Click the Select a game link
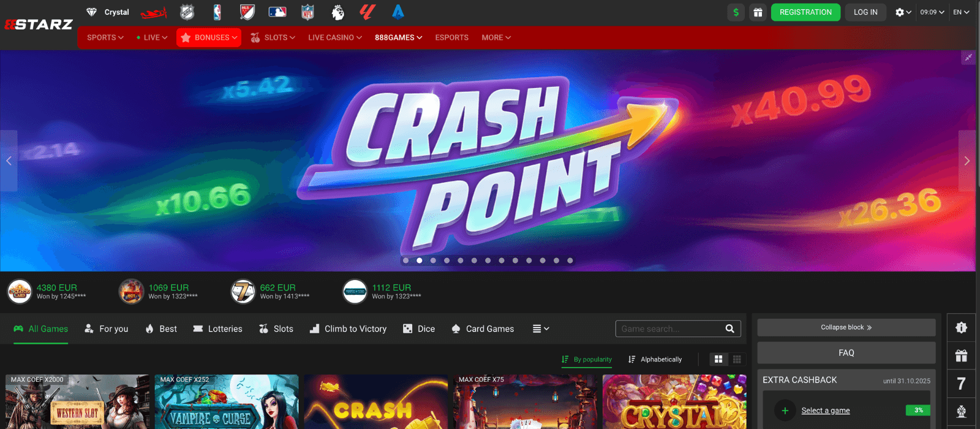Image resolution: width=980 pixels, height=429 pixels. tap(826, 411)
